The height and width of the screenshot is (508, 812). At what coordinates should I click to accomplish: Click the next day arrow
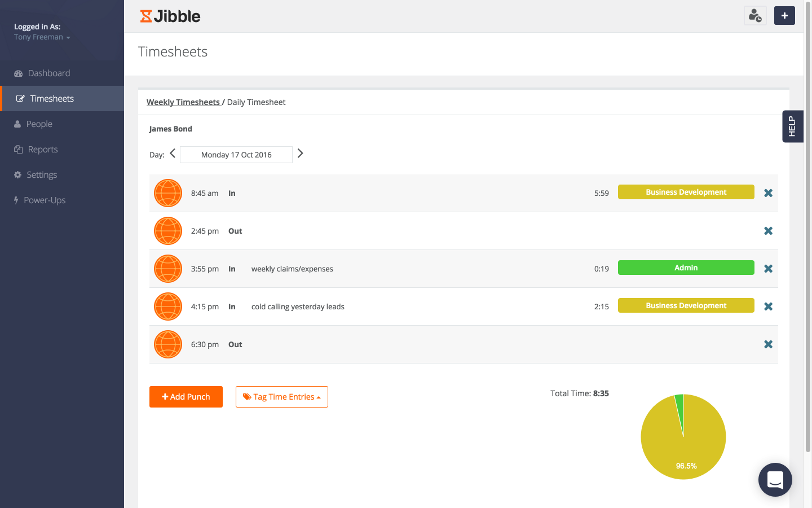tap(300, 153)
